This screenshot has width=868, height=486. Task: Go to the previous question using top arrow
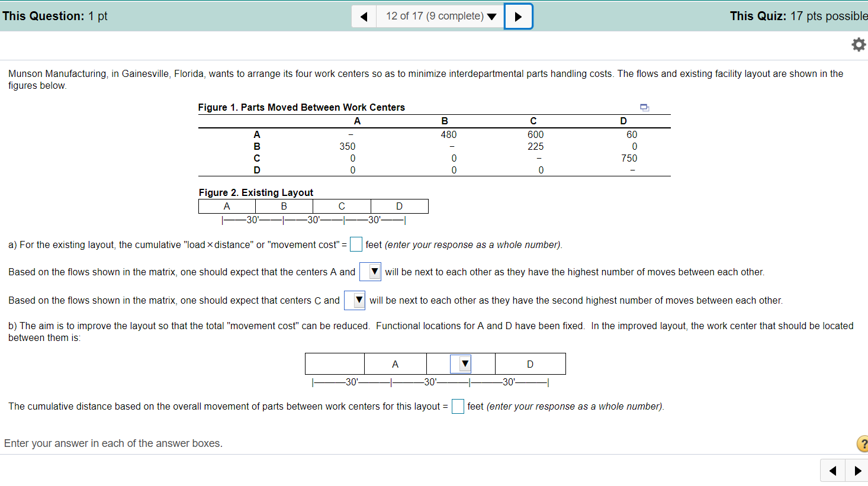click(364, 16)
